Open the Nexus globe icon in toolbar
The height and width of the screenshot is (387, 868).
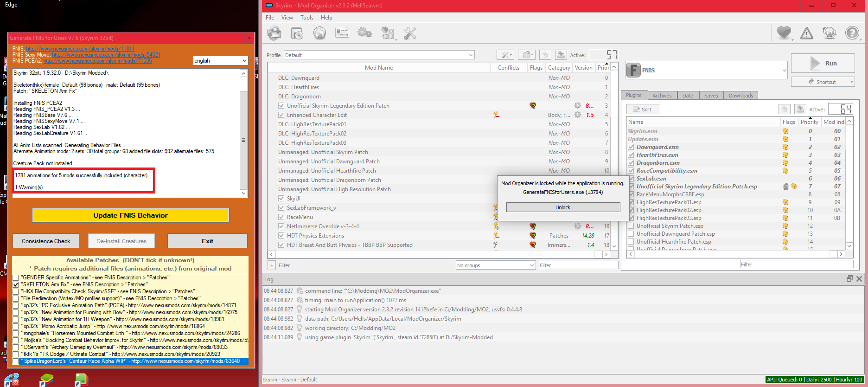pyautogui.click(x=319, y=33)
